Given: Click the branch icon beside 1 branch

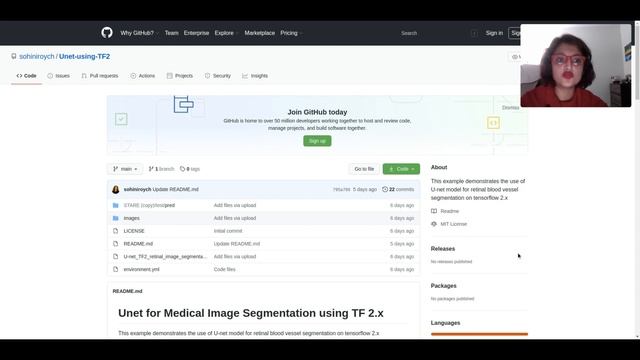Looking at the screenshot, I should (x=151, y=169).
